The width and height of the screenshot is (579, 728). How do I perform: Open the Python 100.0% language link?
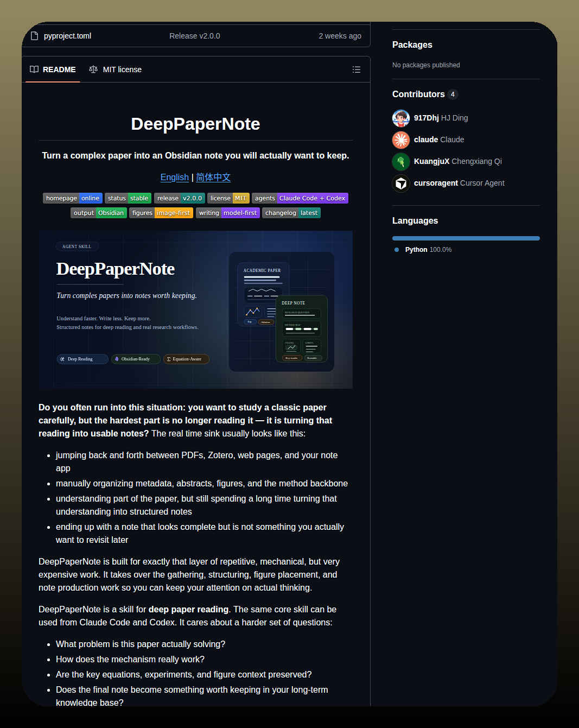click(x=428, y=250)
